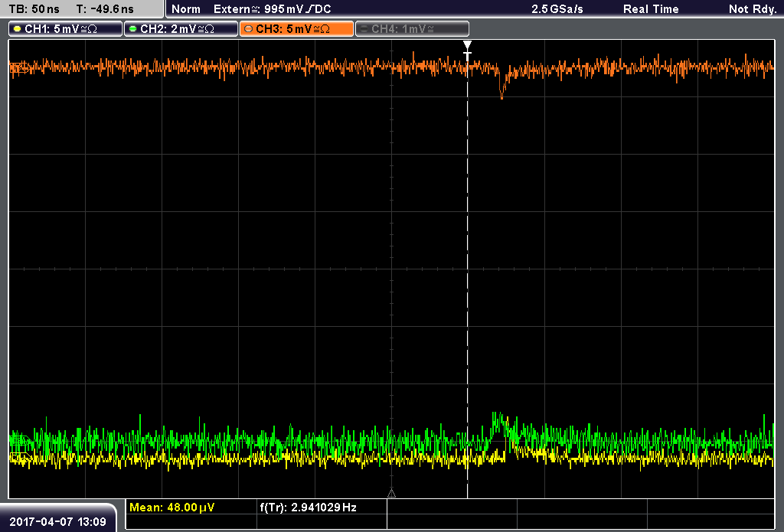Click the orange dot on the CH3 tab
This screenshot has width=784, height=532.
coord(248,29)
